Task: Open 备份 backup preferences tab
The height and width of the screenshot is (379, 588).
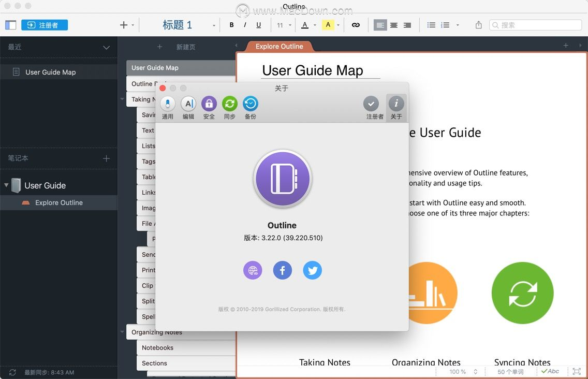Action: click(x=250, y=108)
